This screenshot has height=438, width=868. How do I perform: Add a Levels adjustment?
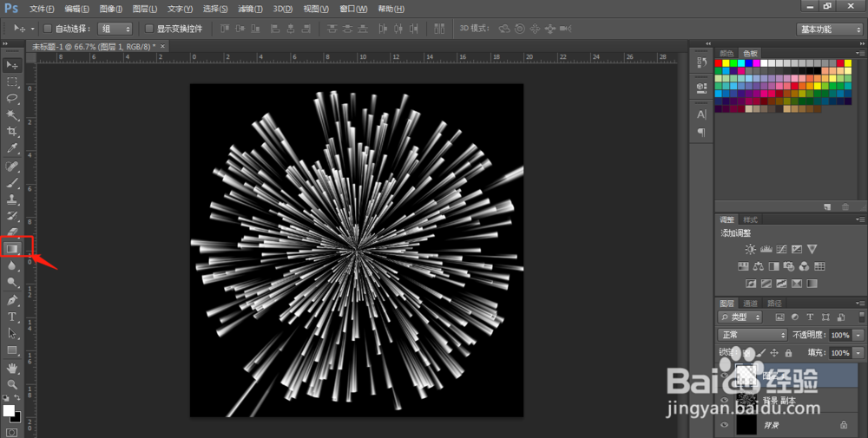click(x=766, y=250)
